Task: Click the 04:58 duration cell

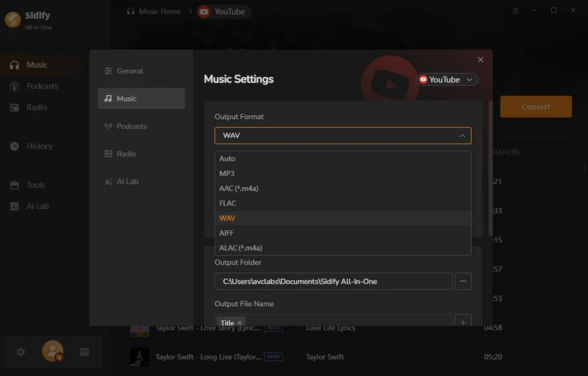Action: click(492, 328)
